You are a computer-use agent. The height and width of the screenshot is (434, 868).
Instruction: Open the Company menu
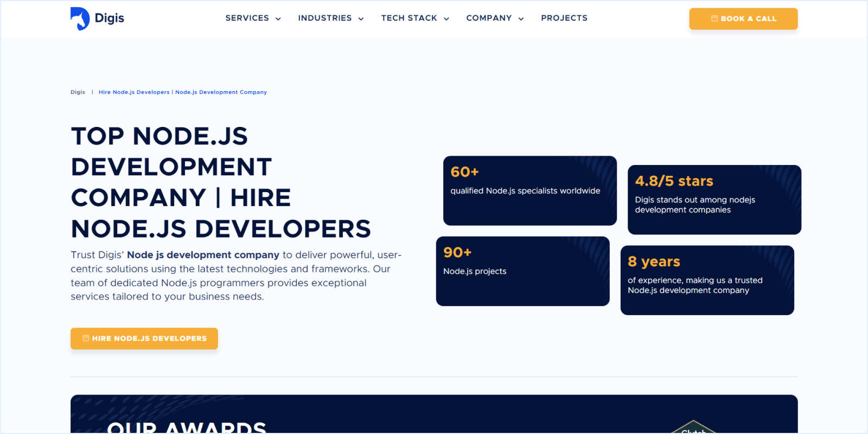(x=489, y=18)
